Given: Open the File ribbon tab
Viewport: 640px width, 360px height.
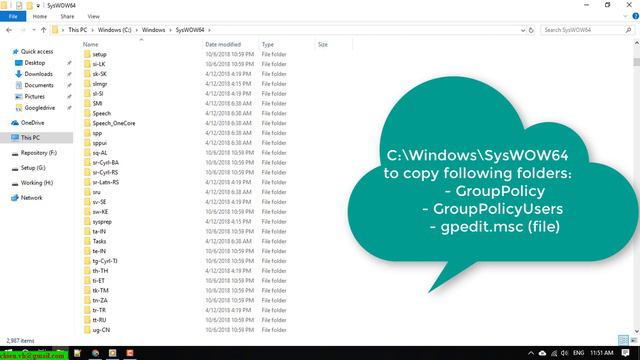Looking at the screenshot, I should pos(13,16).
